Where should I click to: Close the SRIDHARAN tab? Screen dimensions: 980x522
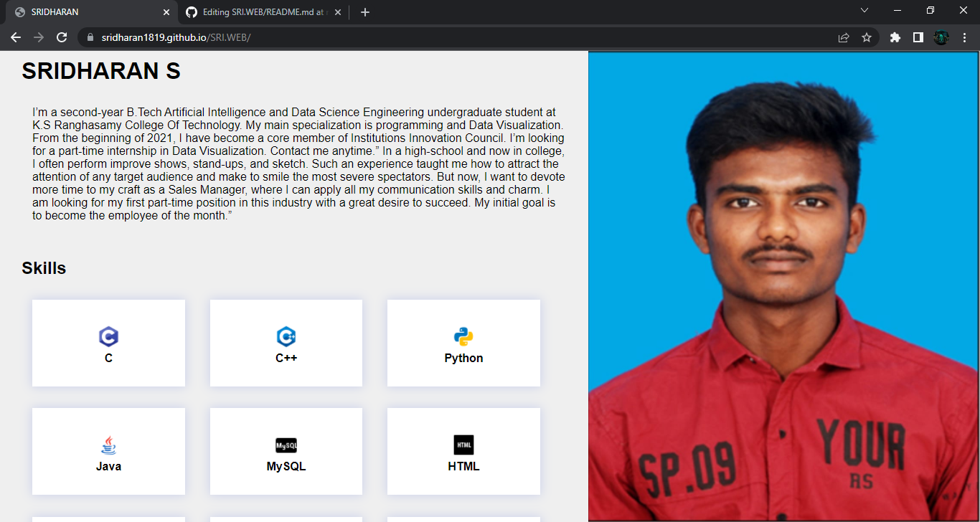point(166,12)
